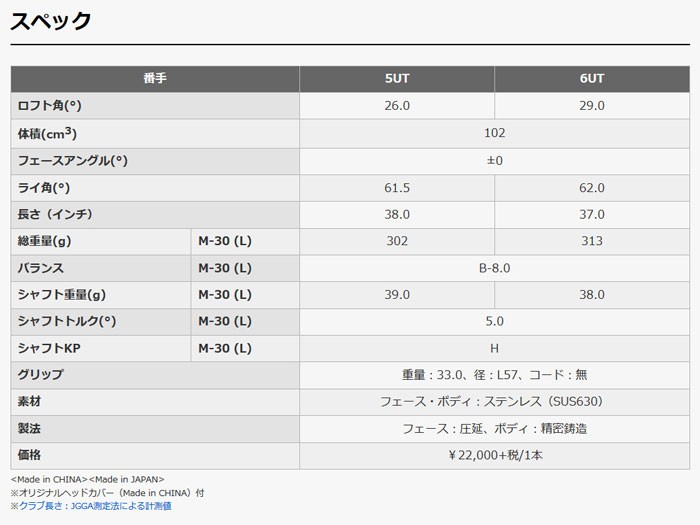This screenshot has width=700, height=525.
Task: Select the 体積 volume value 102
Action: (494, 133)
